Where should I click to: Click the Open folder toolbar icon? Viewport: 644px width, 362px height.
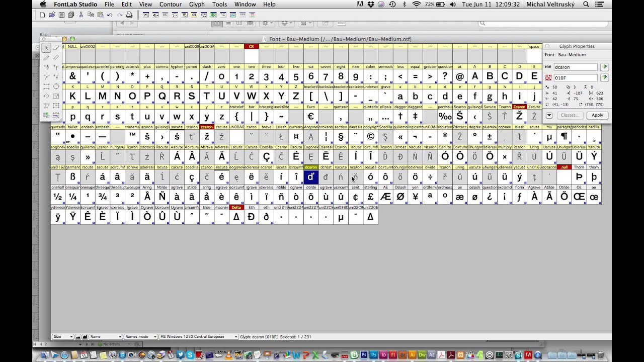point(52,15)
